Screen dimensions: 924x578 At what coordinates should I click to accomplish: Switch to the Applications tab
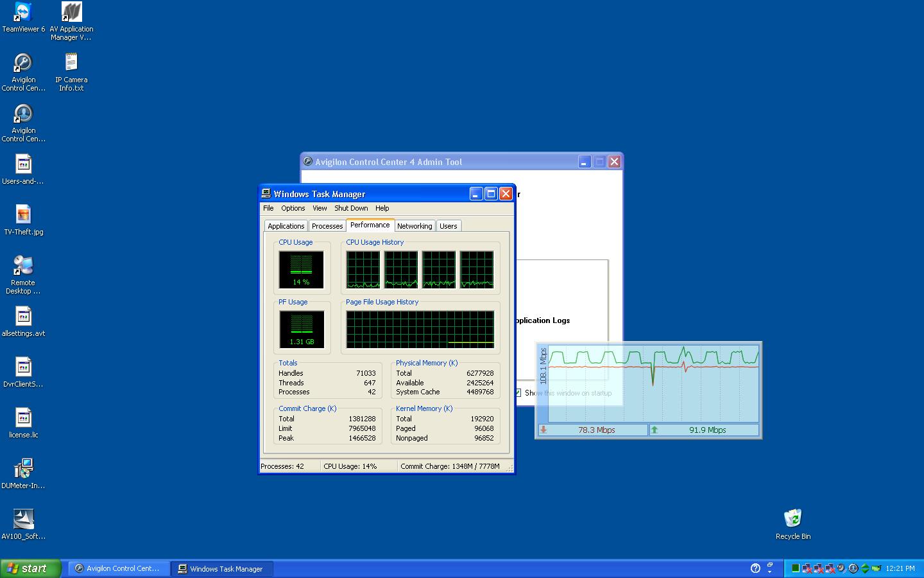click(286, 226)
